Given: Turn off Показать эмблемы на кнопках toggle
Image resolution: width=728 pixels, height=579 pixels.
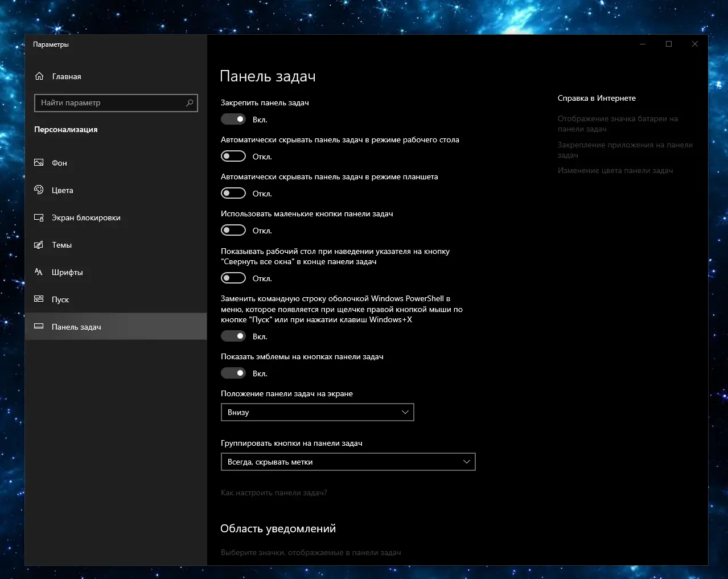Looking at the screenshot, I should click(x=233, y=373).
